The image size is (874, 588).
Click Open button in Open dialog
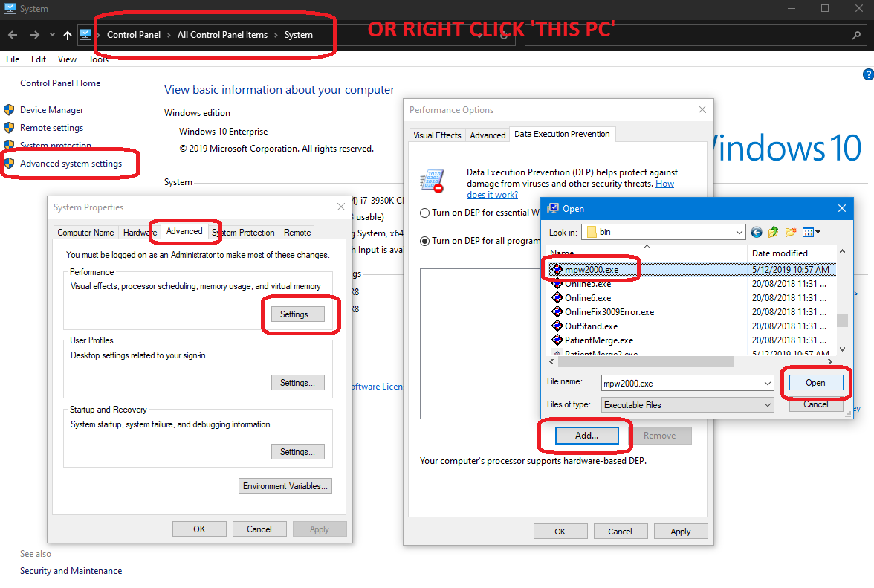[815, 383]
